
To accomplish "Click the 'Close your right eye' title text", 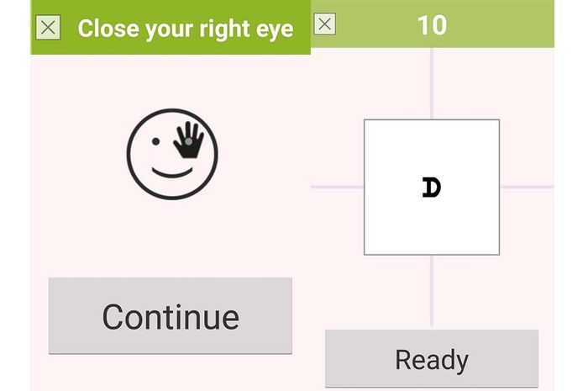I will click(x=186, y=29).
